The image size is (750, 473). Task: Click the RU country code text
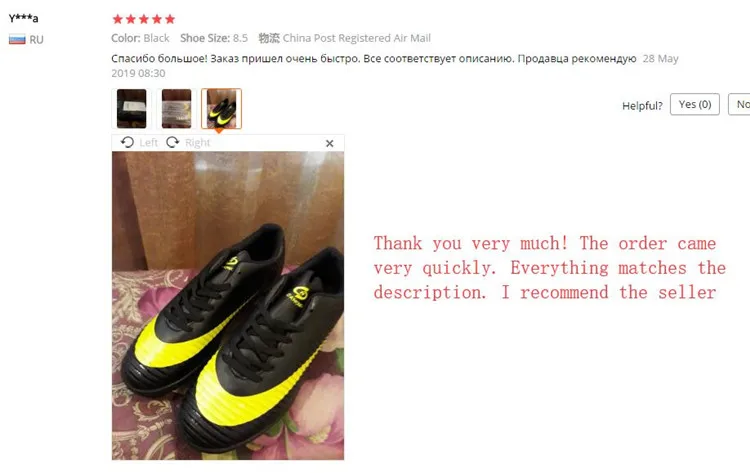[36, 40]
